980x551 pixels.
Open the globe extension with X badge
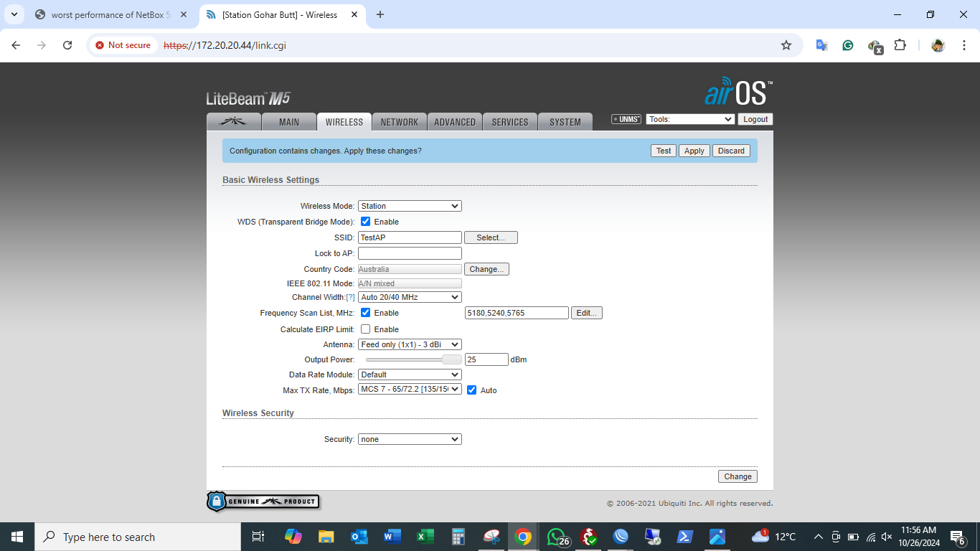875,47
